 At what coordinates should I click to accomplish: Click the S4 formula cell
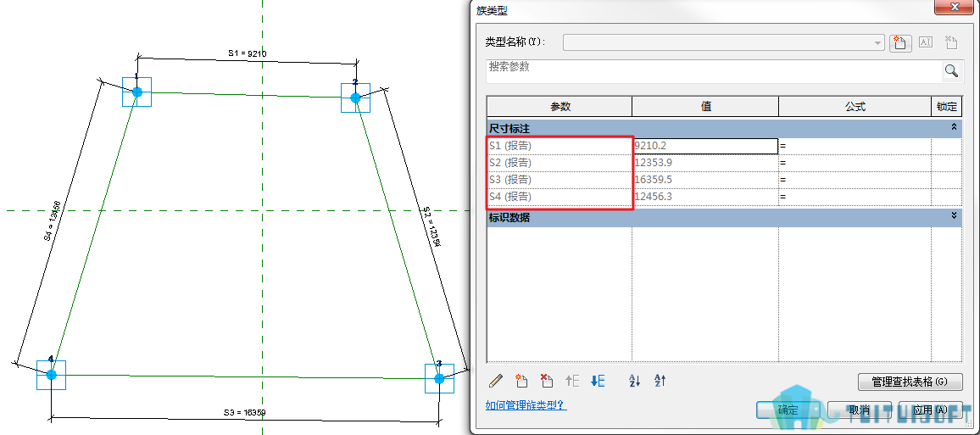pyautogui.click(x=855, y=197)
